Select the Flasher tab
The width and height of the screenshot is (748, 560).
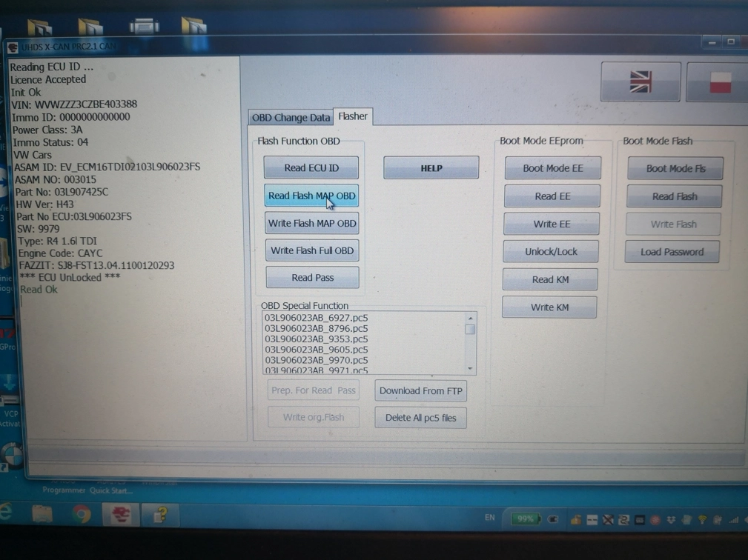353,116
